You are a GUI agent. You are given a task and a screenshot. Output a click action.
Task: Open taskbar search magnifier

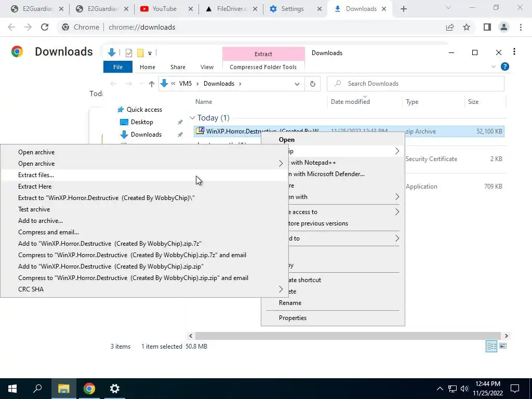click(x=37, y=389)
